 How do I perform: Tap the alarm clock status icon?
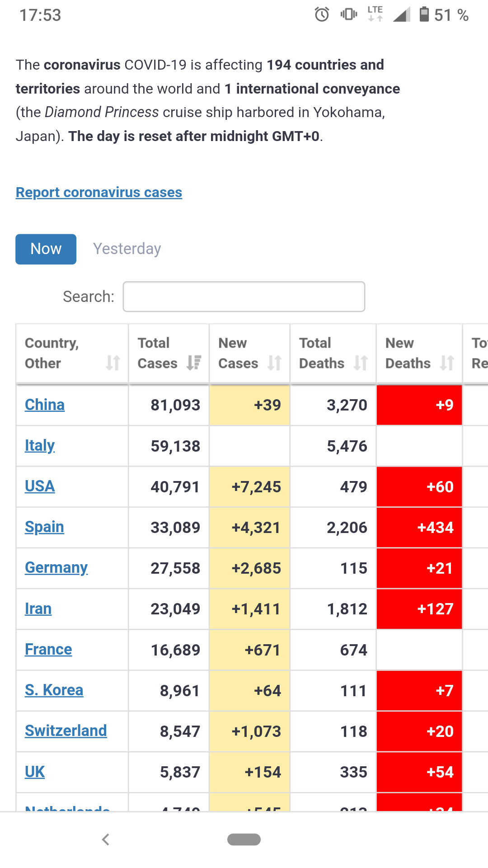pos(322,15)
